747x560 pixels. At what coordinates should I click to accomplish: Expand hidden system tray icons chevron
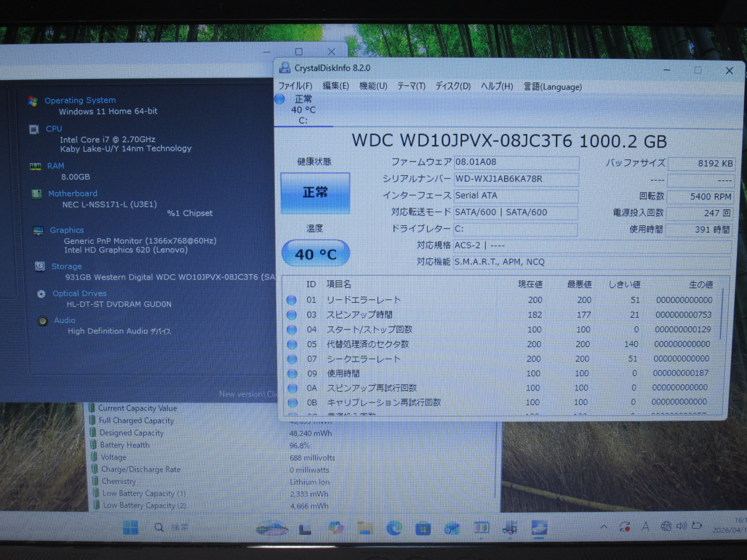click(x=604, y=527)
